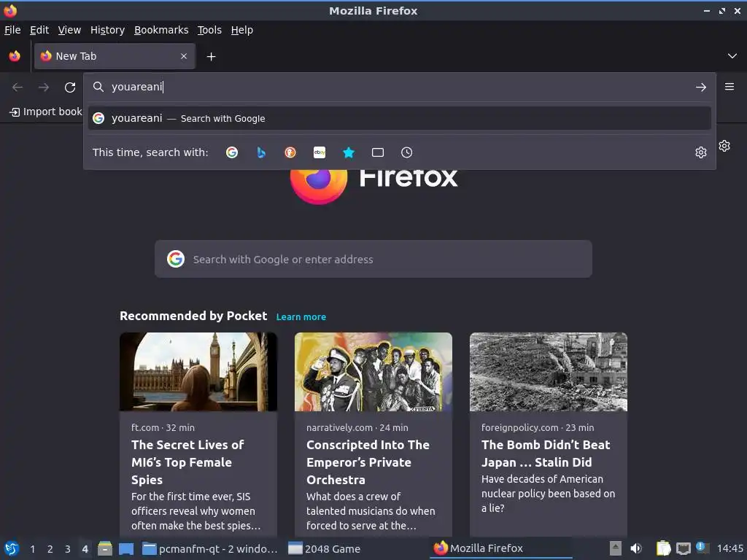Open the Hiroshima ruins article thumbnail
Screen dimensions: 747x560
[x=549, y=372]
